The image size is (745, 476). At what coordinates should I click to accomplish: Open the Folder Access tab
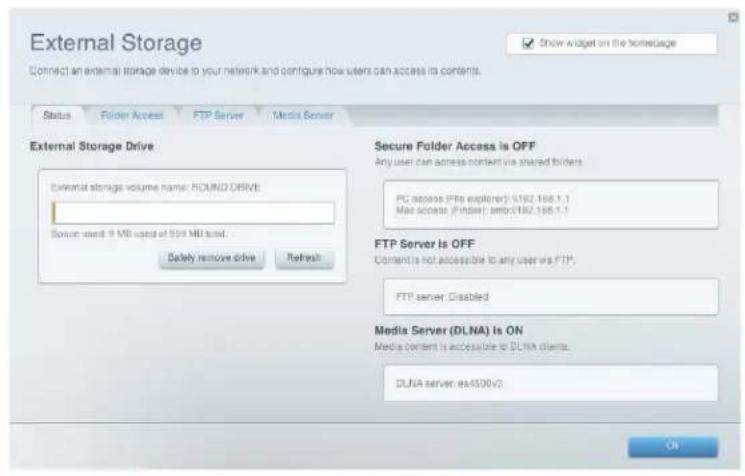(132, 115)
